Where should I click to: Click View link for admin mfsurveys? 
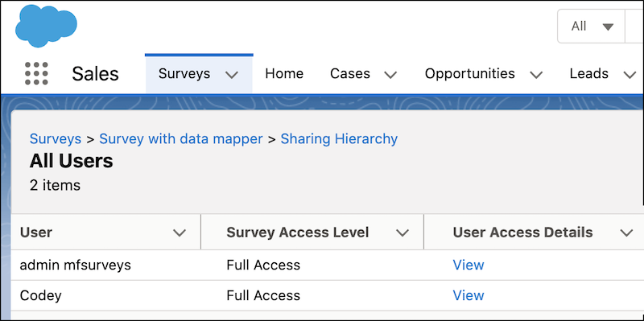coord(469,265)
